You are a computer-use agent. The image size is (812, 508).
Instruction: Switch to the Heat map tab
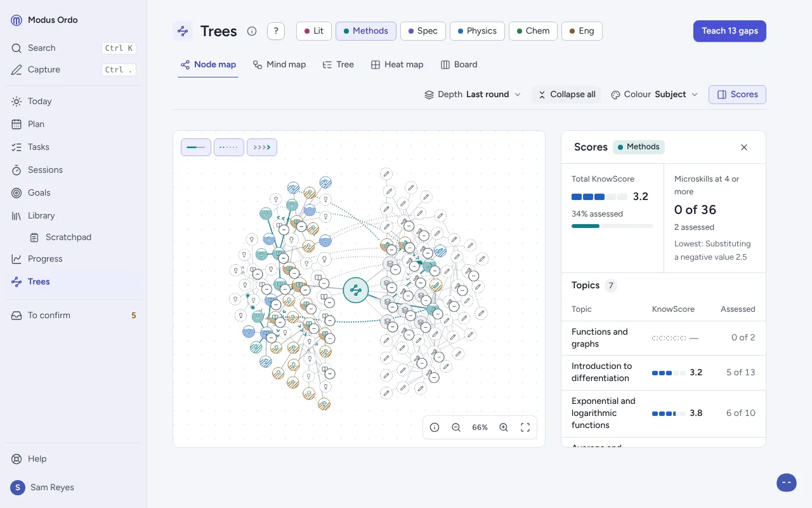[397, 65]
